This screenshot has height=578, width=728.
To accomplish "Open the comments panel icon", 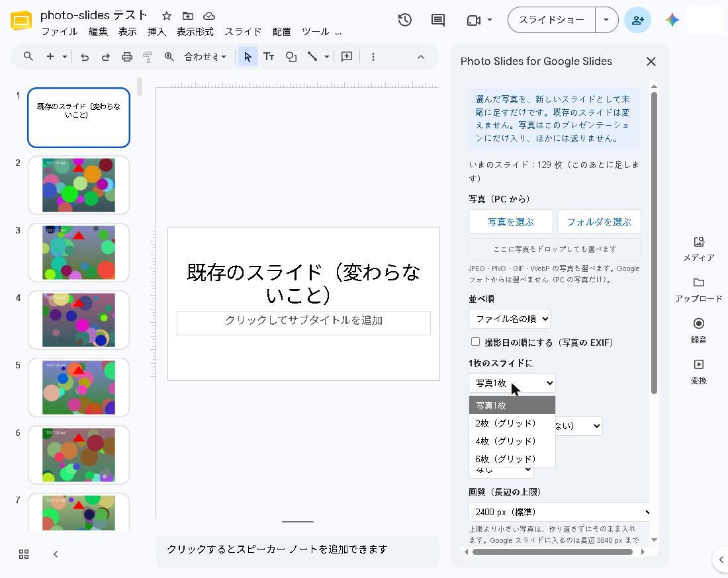I will coord(438,20).
